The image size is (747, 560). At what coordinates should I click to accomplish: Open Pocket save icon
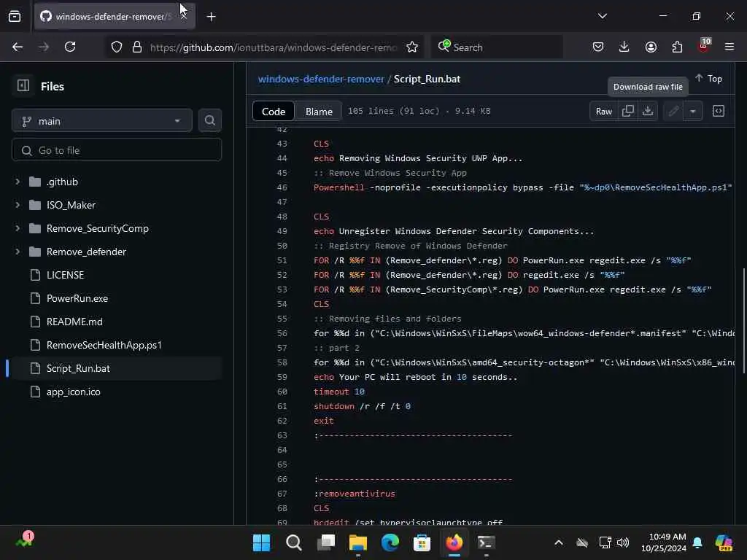(x=598, y=47)
